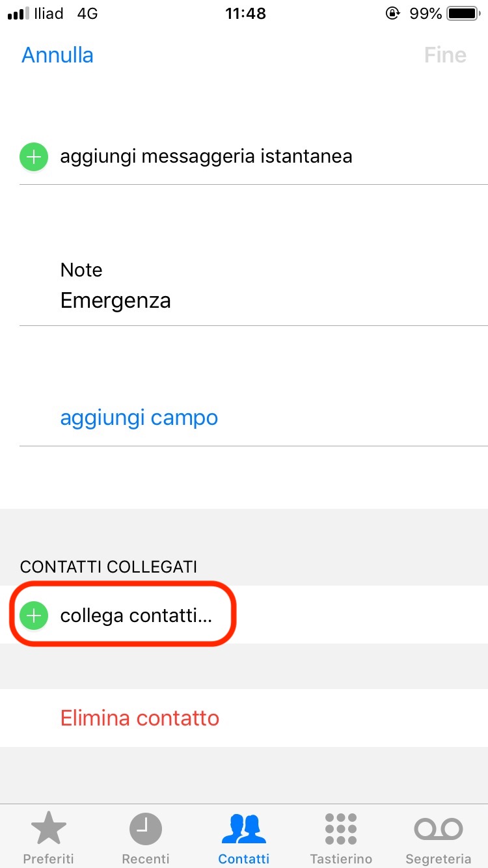Tap the 11:48 clock in status bar

coord(245,14)
